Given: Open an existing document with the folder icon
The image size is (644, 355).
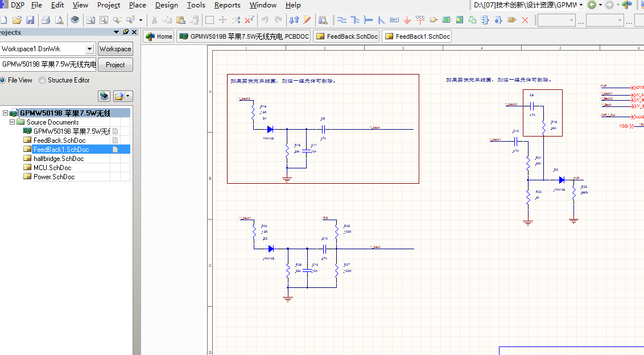Looking at the screenshot, I should point(17,20).
